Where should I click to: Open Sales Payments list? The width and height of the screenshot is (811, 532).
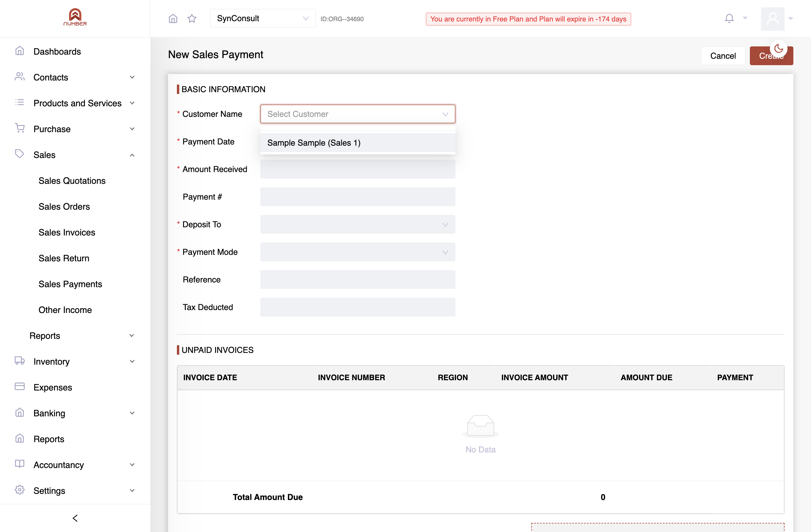70,284
